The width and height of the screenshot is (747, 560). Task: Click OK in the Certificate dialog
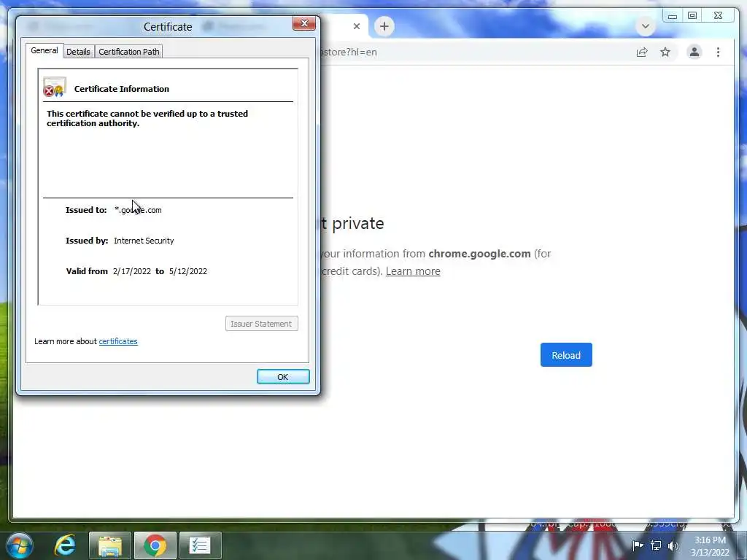point(283,377)
